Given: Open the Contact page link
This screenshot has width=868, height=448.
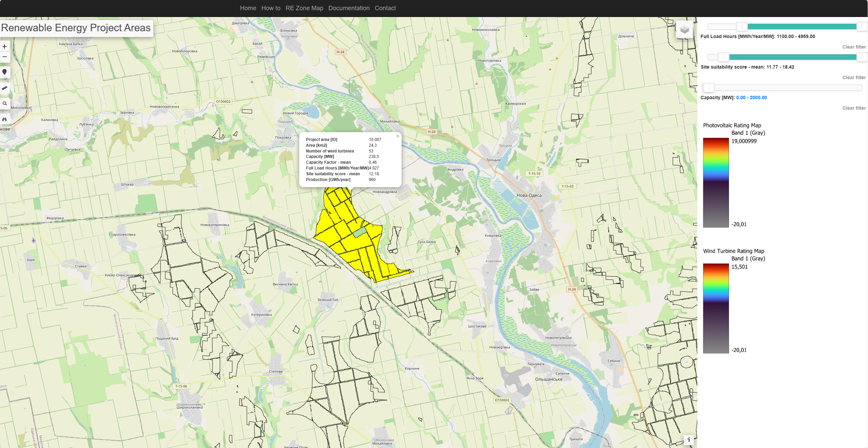Looking at the screenshot, I should [x=385, y=8].
